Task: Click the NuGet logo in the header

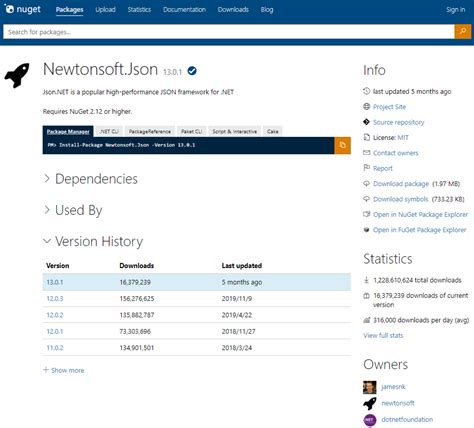Action: tap(22, 9)
